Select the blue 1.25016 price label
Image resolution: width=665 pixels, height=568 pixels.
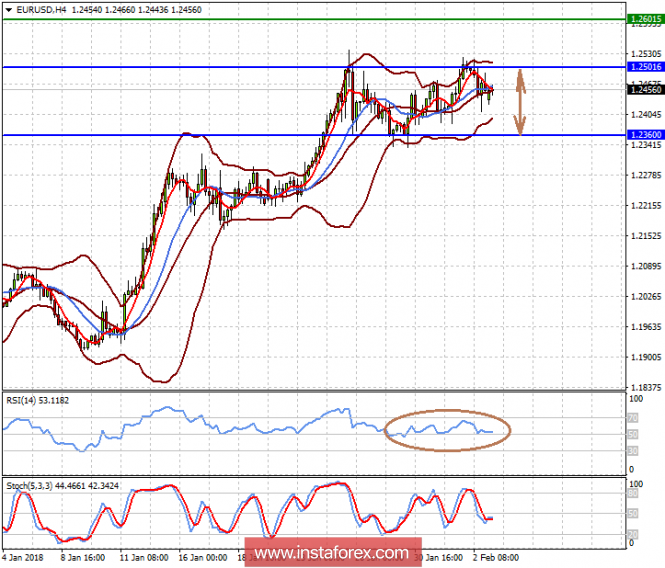[x=644, y=67]
